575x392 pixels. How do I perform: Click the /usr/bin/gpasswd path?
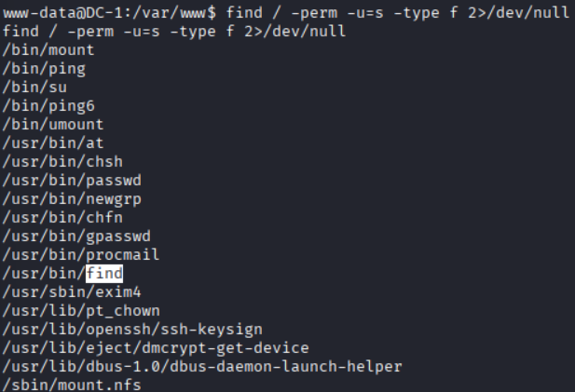point(65,236)
